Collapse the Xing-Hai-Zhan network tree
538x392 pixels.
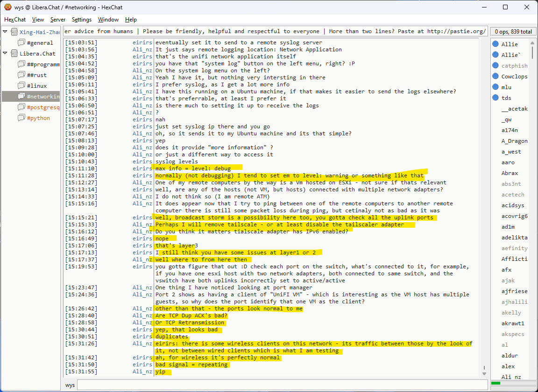(5, 32)
